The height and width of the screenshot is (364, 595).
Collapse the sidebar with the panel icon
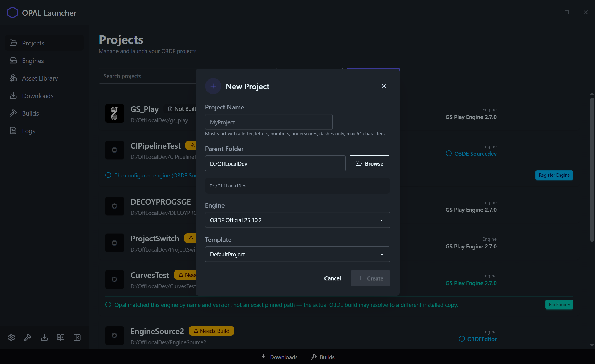[77, 337]
